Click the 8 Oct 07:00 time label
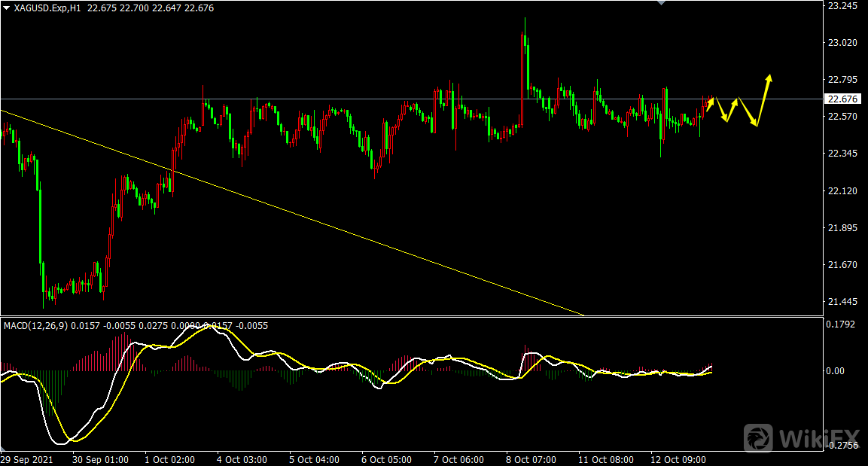Image resolution: width=868 pixels, height=466 pixels. click(531, 459)
